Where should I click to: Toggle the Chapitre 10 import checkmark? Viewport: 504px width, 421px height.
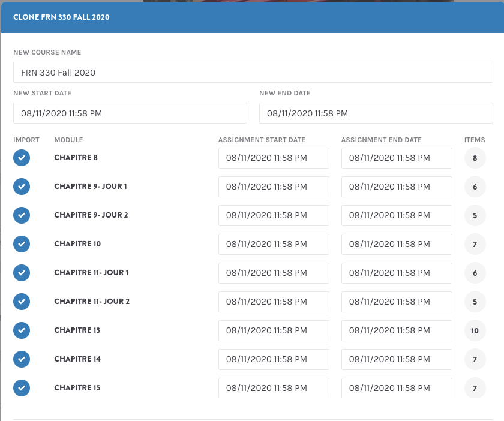22,244
